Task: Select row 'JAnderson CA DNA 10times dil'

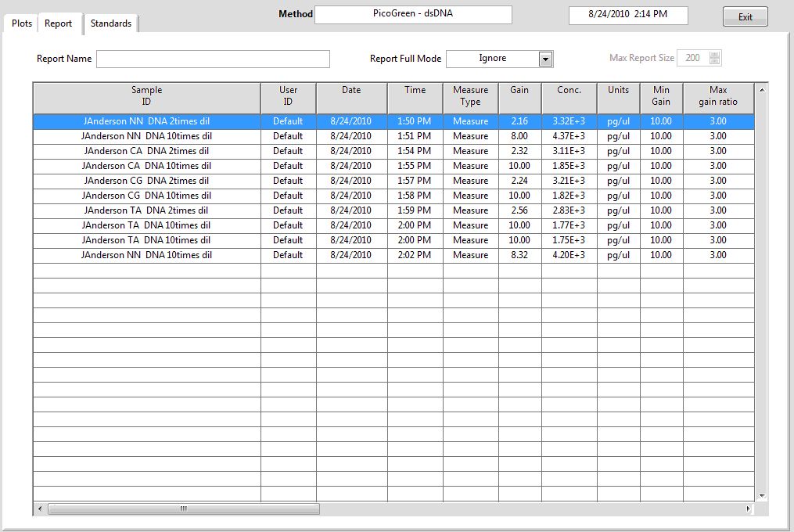Action: point(393,166)
